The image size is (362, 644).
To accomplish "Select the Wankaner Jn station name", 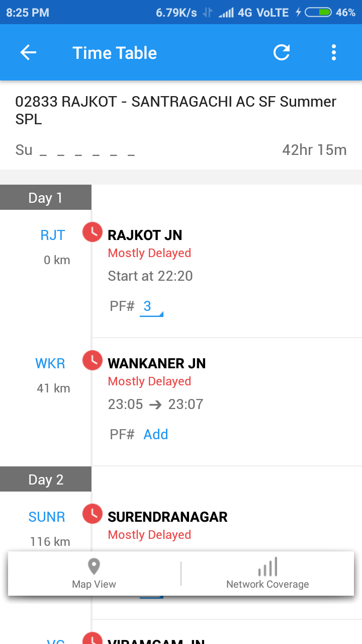I will click(156, 363).
